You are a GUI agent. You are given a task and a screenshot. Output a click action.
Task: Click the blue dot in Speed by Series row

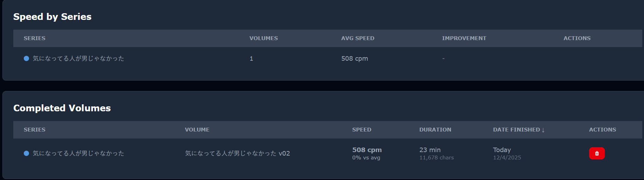(x=26, y=59)
